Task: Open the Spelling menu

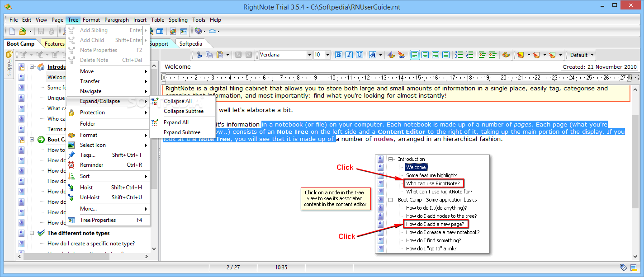Action: pyautogui.click(x=178, y=19)
